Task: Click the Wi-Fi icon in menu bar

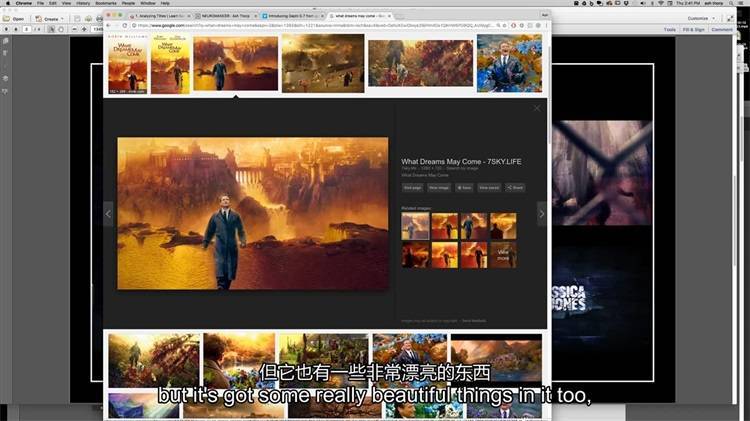Action: tap(661, 3)
